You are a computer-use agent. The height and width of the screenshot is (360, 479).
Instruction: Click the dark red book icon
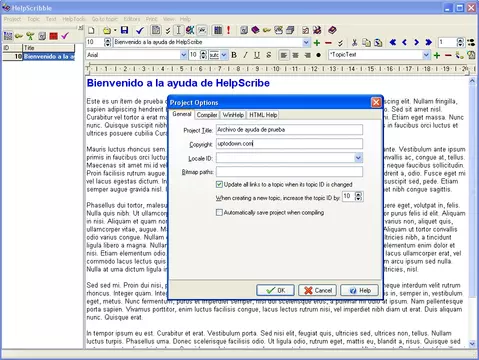[x=332, y=30]
